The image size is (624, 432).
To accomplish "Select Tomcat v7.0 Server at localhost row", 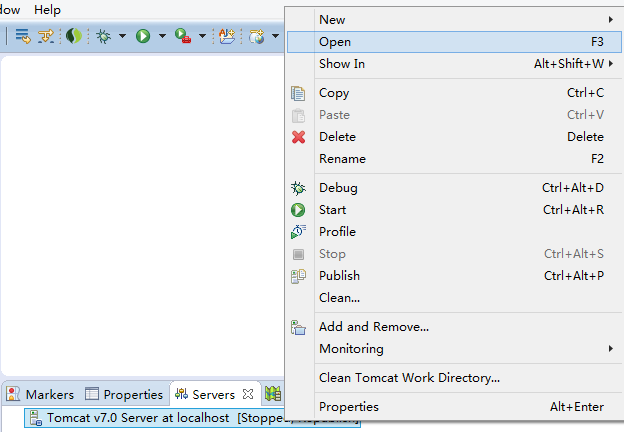I will coord(192,418).
